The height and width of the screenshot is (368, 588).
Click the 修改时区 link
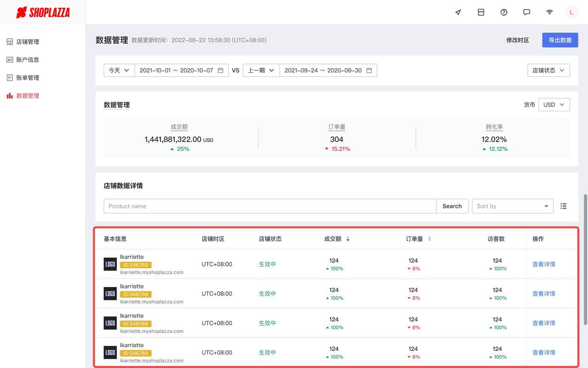click(518, 40)
